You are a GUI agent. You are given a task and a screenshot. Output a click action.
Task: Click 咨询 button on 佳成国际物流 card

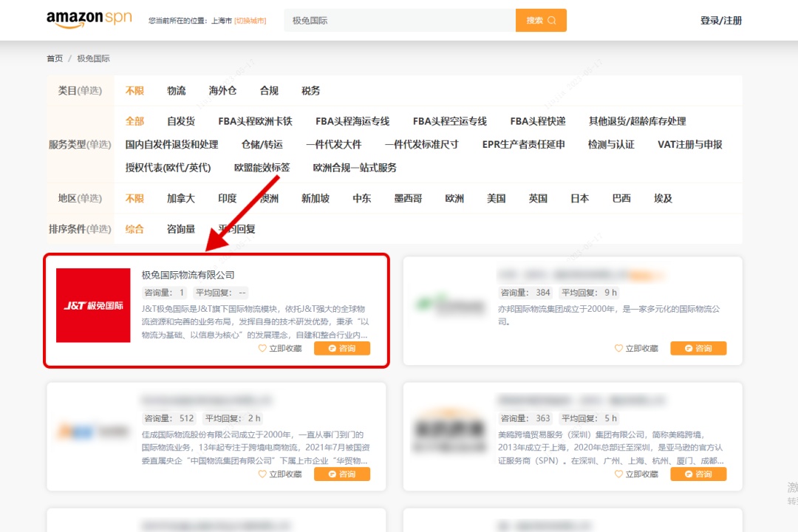pyautogui.click(x=342, y=474)
